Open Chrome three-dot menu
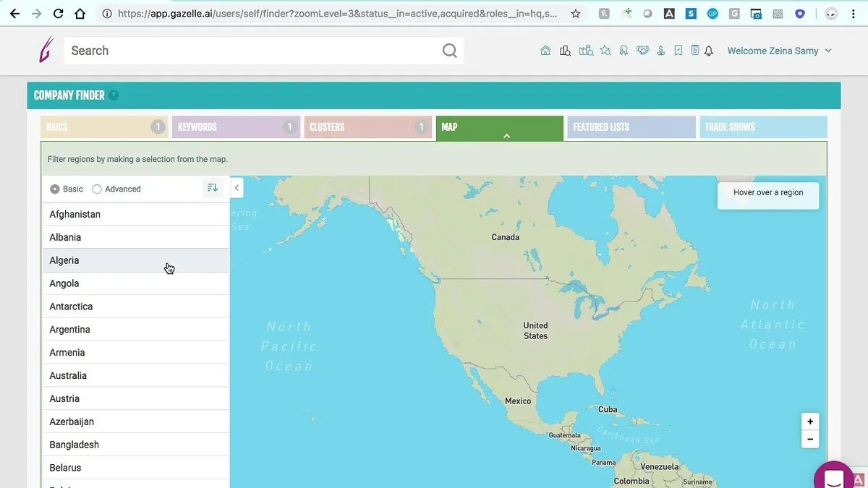868x488 pixels. (x=854, y=13)
